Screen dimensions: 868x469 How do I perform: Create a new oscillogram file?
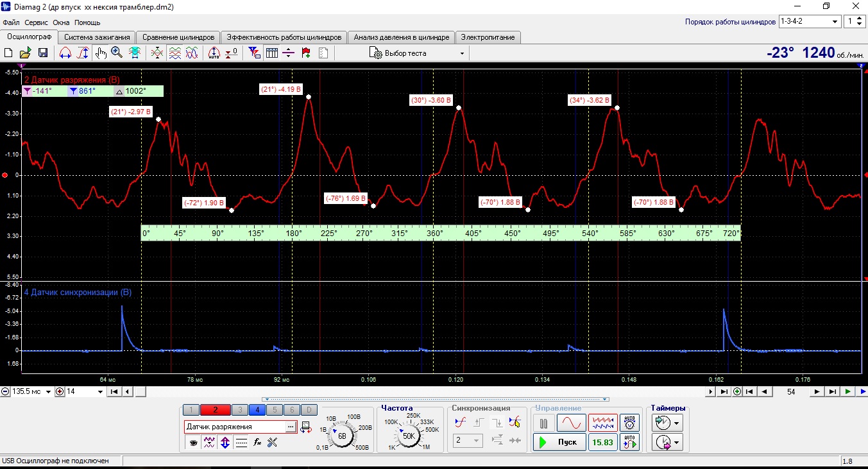pyautogui.click(x=8, y=53)
